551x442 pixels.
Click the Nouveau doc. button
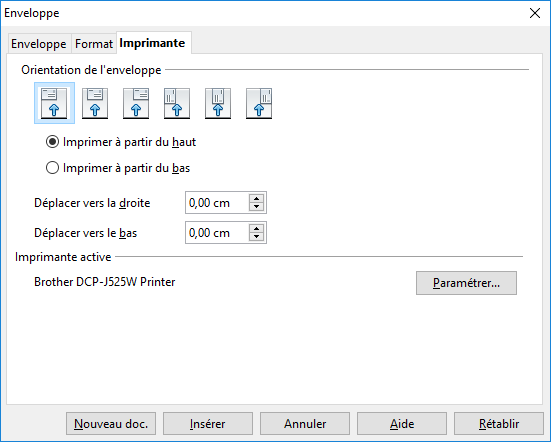coord(111,424)
